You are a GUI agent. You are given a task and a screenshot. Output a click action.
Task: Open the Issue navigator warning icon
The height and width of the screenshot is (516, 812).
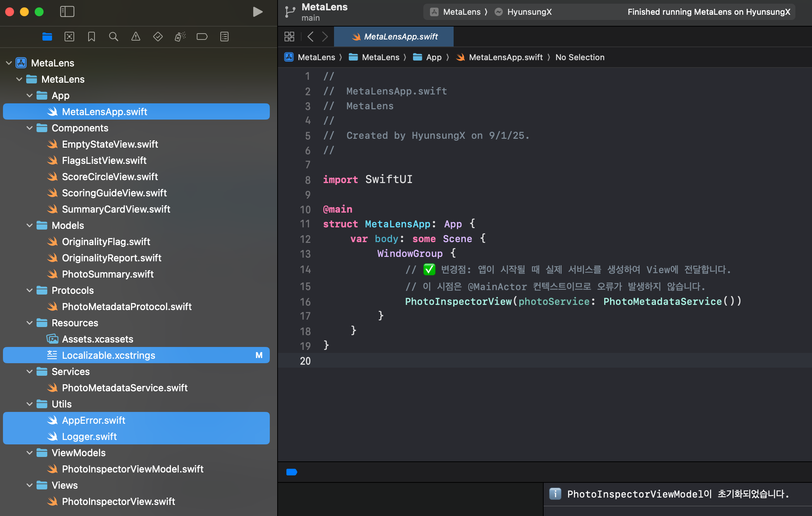(136, 37)
